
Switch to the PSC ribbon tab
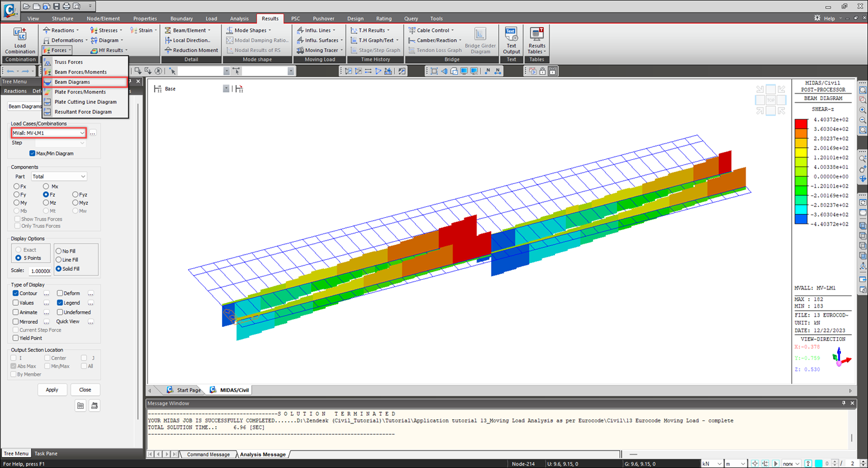pos(296,19)
